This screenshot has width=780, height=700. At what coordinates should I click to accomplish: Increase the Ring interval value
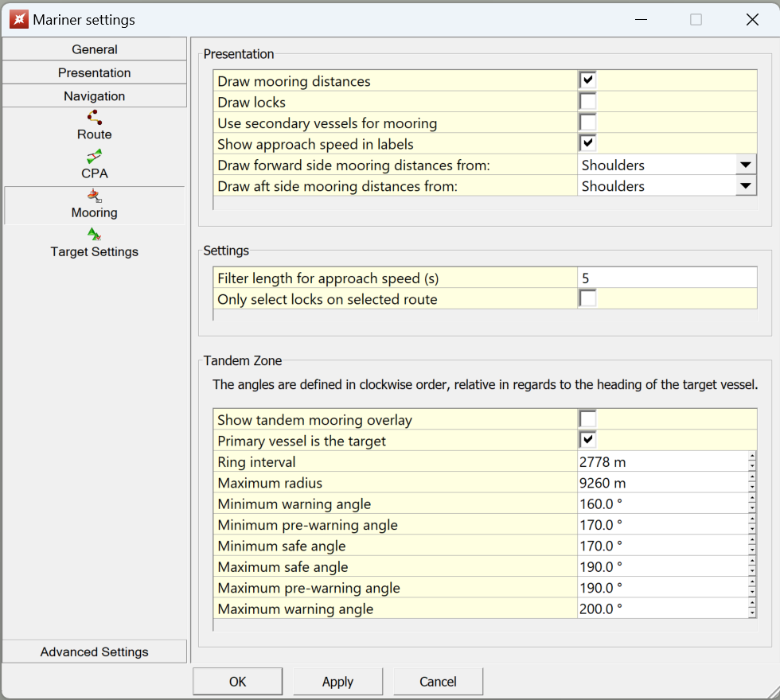752,457
